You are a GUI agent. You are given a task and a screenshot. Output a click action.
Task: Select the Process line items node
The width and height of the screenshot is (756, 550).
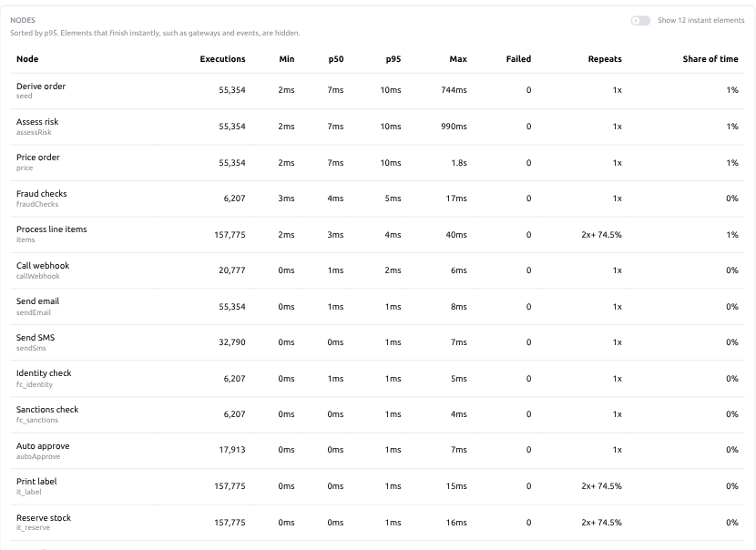[52, 229]
